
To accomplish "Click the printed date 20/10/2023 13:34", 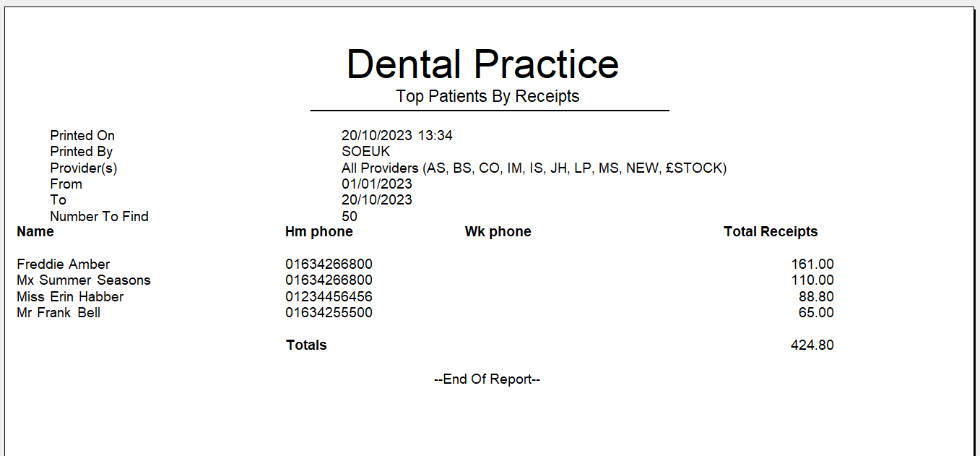I will tap(397, 136).
